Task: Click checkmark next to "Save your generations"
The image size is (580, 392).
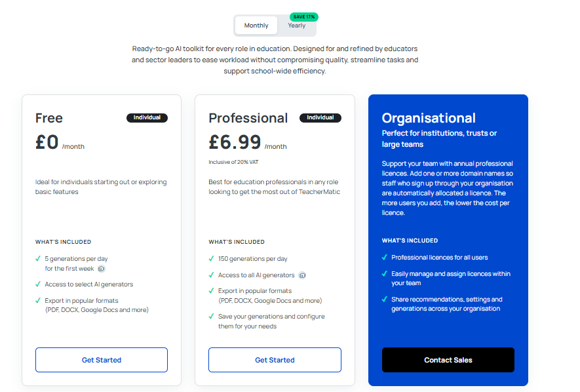Action: point(212,317)
